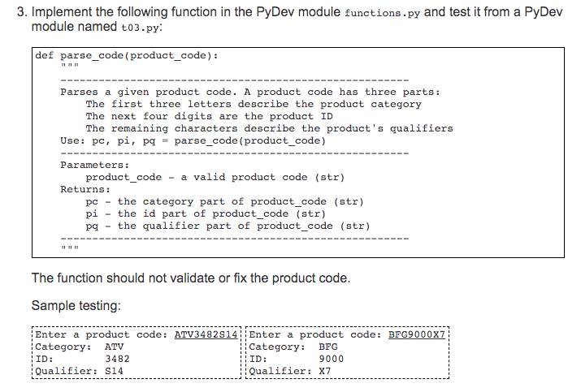Image resolution: width=581 pixels, height=392 pixels.
Task: Click the 'Parameters:' label in the docstring
Action: pos(95,165)
